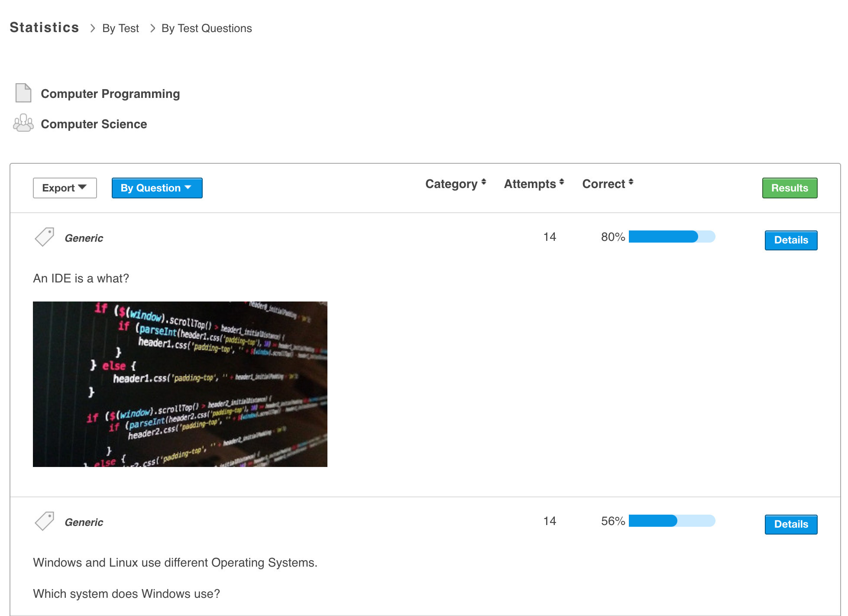848x616 pixels.
Task: Click the 80% correct progress bar
Action: [671, 237]
